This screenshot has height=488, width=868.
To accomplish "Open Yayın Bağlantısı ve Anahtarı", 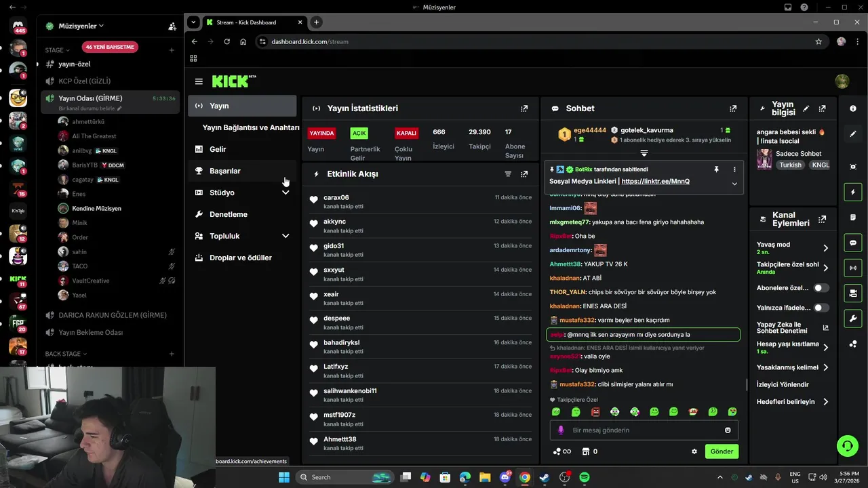I will coord(251,127).
